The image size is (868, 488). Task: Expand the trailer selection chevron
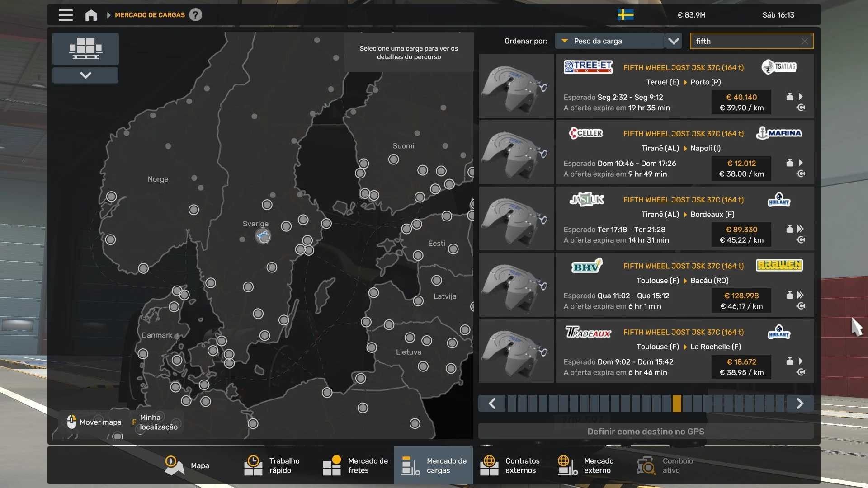tap(85, 75)
